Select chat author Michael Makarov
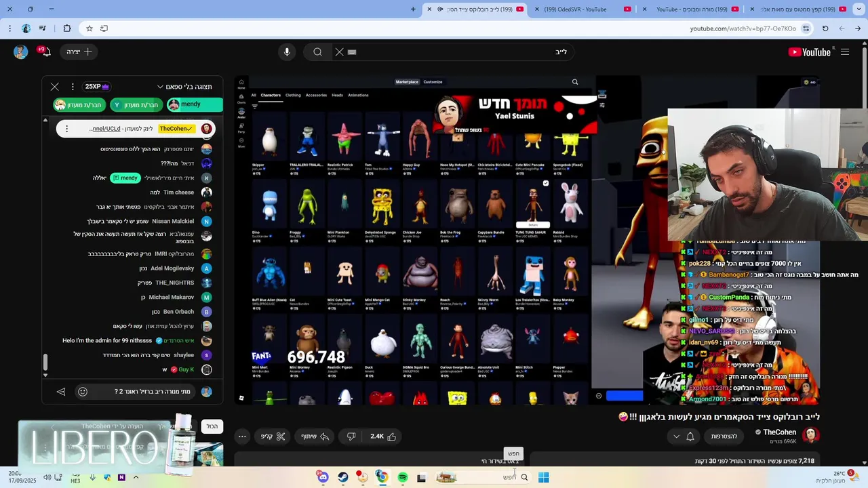 point(171,297)
